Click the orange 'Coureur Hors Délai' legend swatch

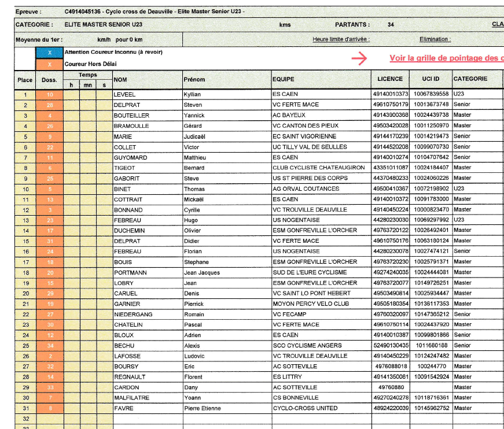(50, 64)
